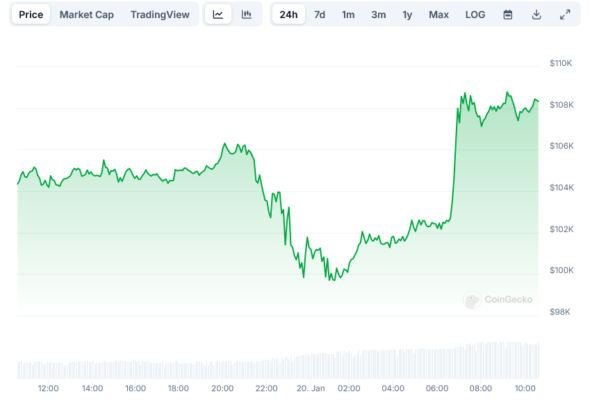Click the $100K price axis label
615x410 pixels.
click(x=560, y=270)
